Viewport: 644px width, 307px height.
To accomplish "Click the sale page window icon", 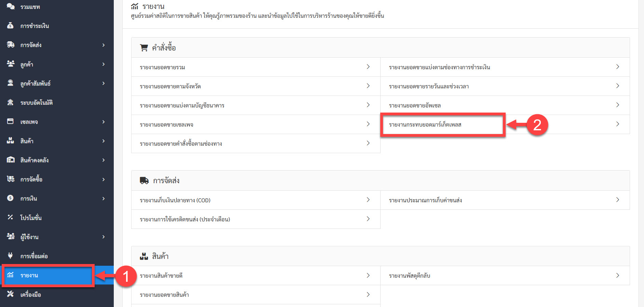I will point(10,121).
